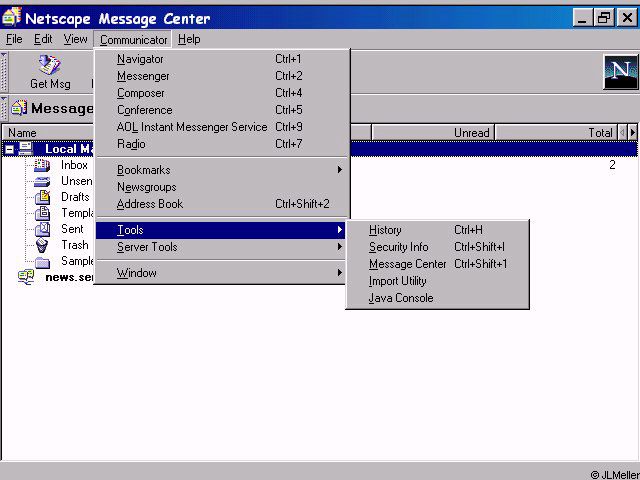Open History from Tools submenu

[x=437, y=230]
